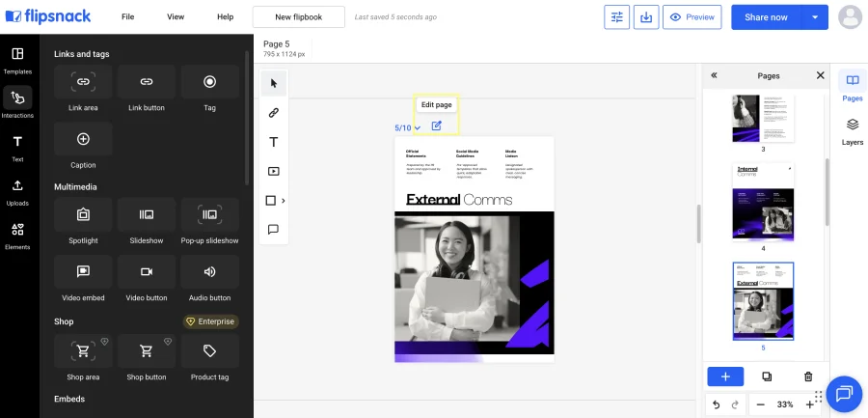Viewport: 868px width, 418px height.
Task: Open the Interactions sidebar panel
Action: coord(17,104)
